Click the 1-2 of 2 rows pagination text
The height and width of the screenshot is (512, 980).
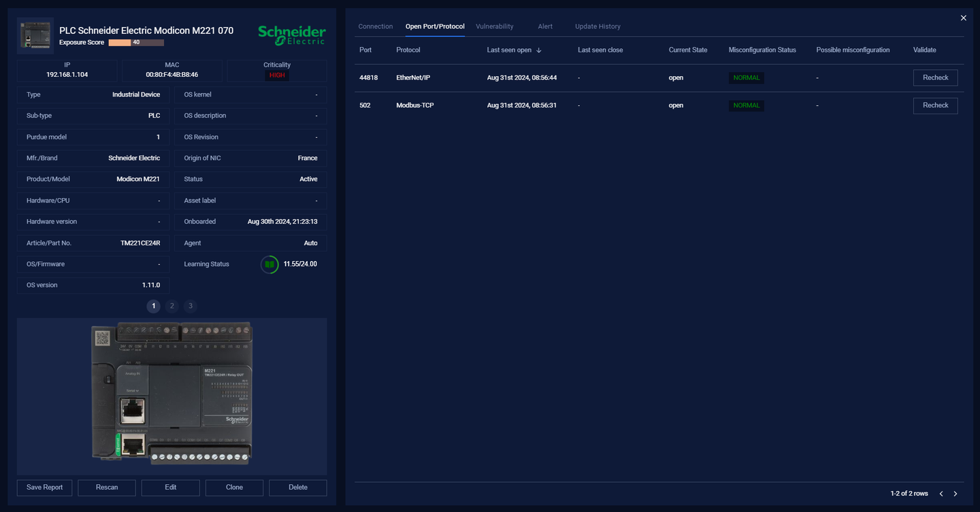[909, 494]
